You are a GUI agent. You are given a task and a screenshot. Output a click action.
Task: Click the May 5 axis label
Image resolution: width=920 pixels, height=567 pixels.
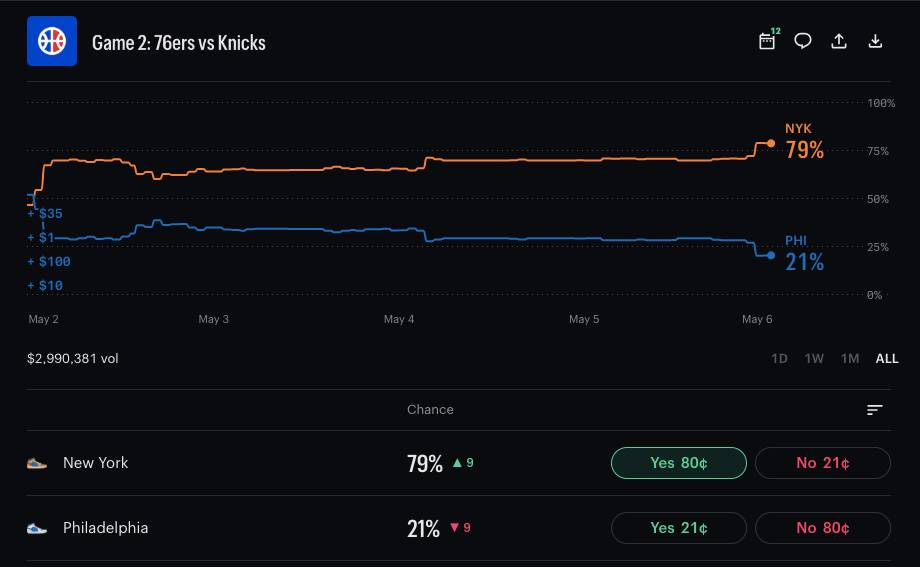pos(584,319)
